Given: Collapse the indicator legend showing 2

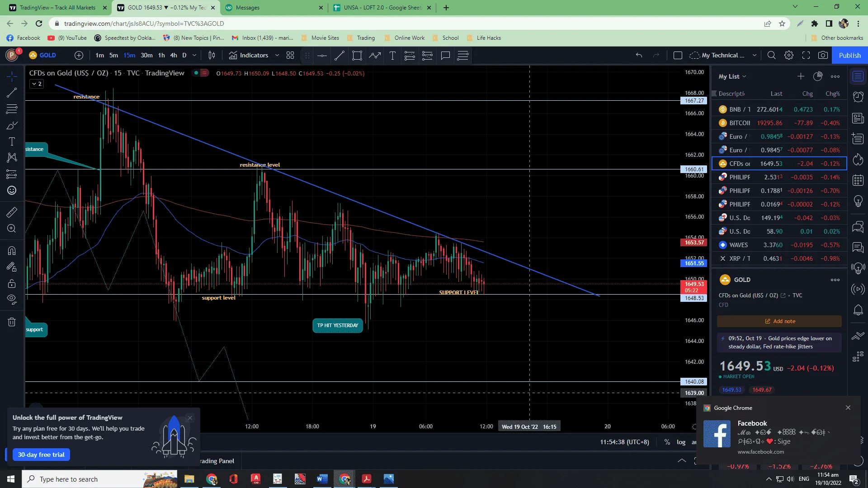Looking at the screenshot, I should pyautogui.click(x=37, y=84).
